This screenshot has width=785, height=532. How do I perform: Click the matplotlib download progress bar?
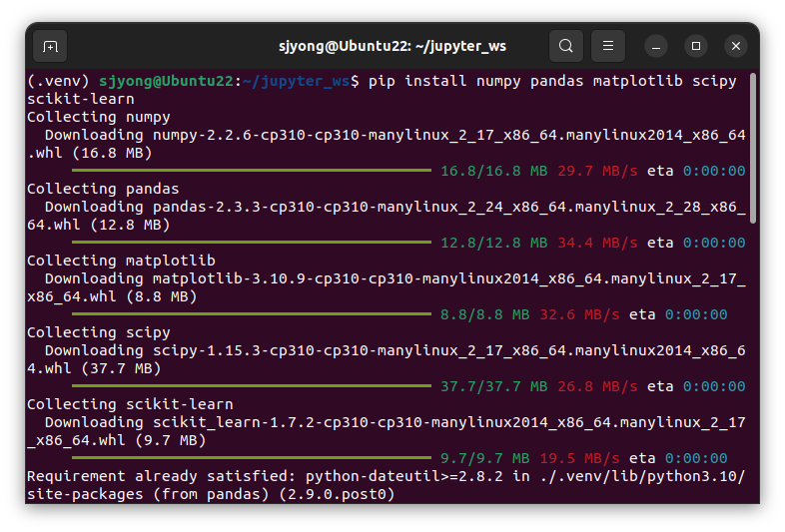coord(252,314)
